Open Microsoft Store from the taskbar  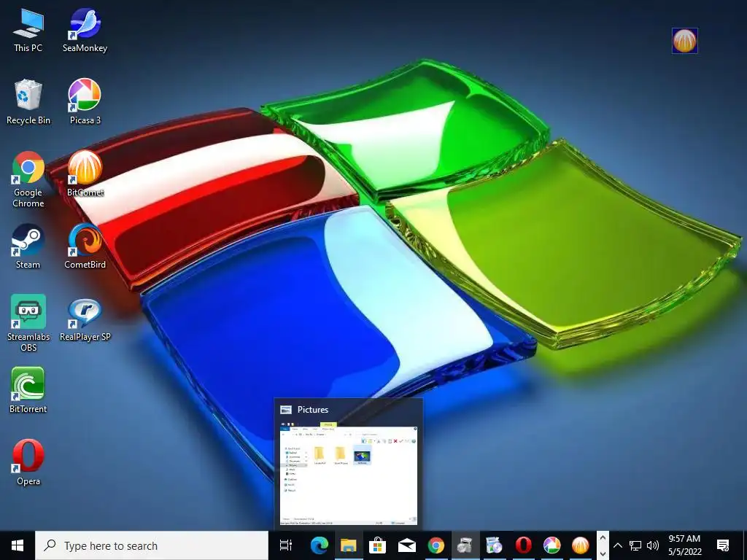pos(377,545)
